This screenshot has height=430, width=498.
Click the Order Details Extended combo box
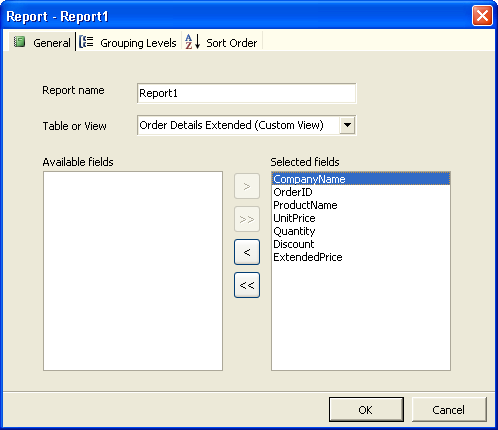pyautogui.click(x=246, y=125)
